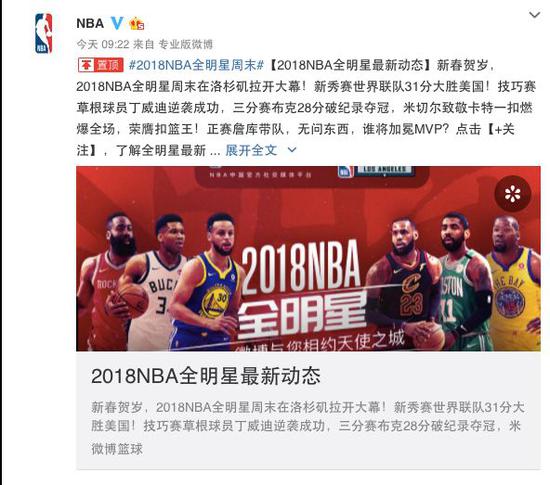550x485 pixels.
Task: Open the 专业版微博 source link
Action: pos(186,44)
